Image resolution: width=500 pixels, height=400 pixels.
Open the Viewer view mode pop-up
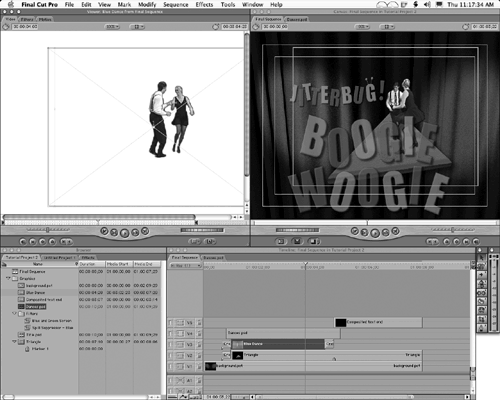(137, 27)
